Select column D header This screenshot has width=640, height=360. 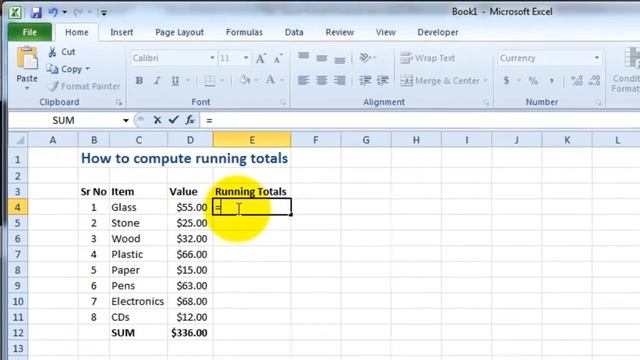(190, 140)
